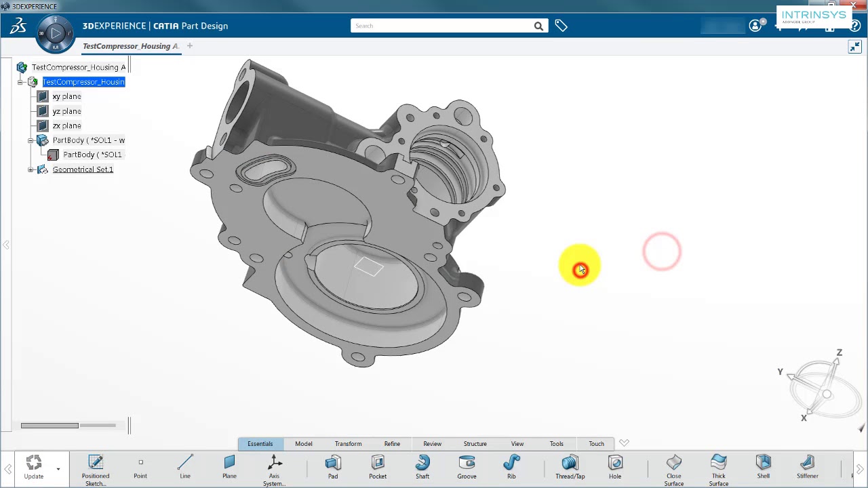Click the compass play button
The height and width of the screenshot is (488, 868).
tap(56, 33)
